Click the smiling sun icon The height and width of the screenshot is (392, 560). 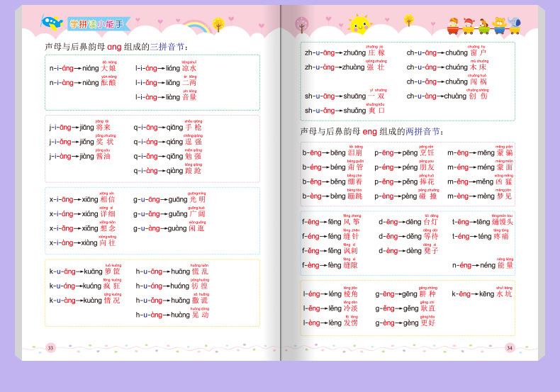click(x=359, y=25)
